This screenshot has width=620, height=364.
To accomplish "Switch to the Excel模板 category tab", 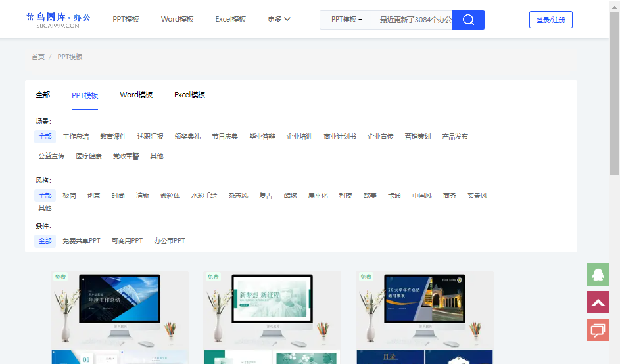I will [x=190, y=95].
